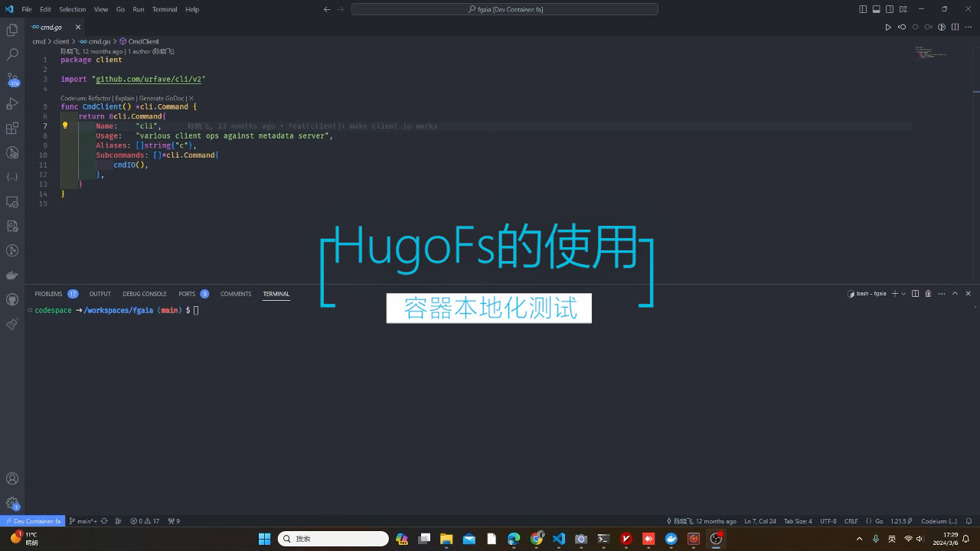
Task: Switch to the PROBLEMS panel tab
Action: tap(56, 294)
